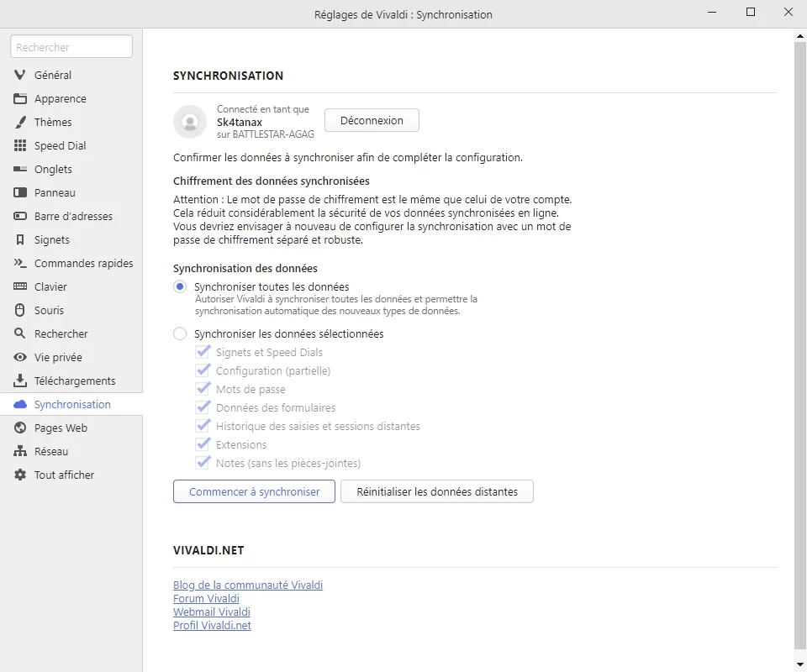This screenshot has width=807, height=672.
Task: Click the scrollbar up arrow
Action: [x=800, y=36]
